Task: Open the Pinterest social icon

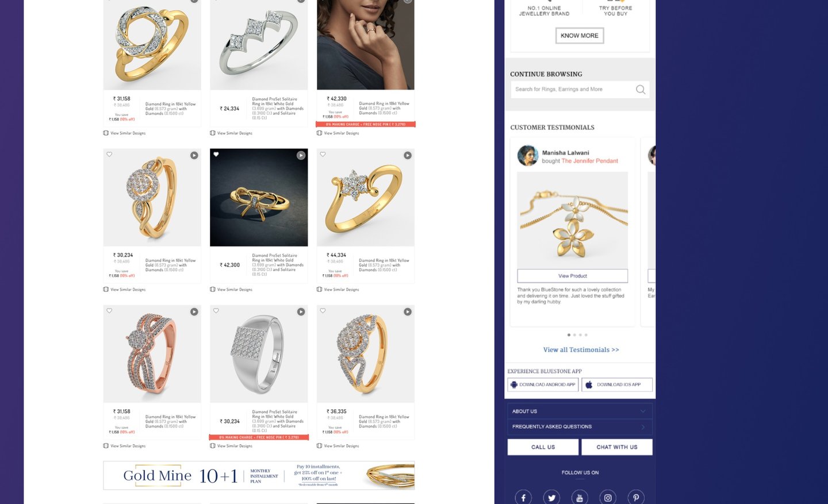Action: [636, 498]
